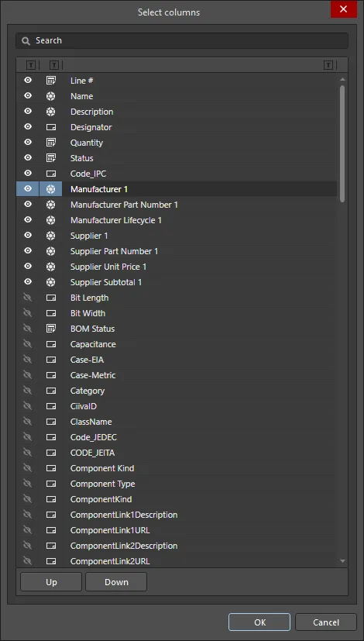Viewport: 364px width, 641px height.
Task: Click the source icon beside Line #
Action: (x=50, y=81)
